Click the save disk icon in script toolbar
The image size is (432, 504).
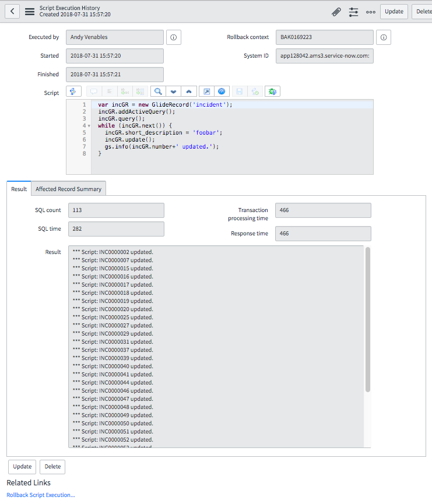240,91
